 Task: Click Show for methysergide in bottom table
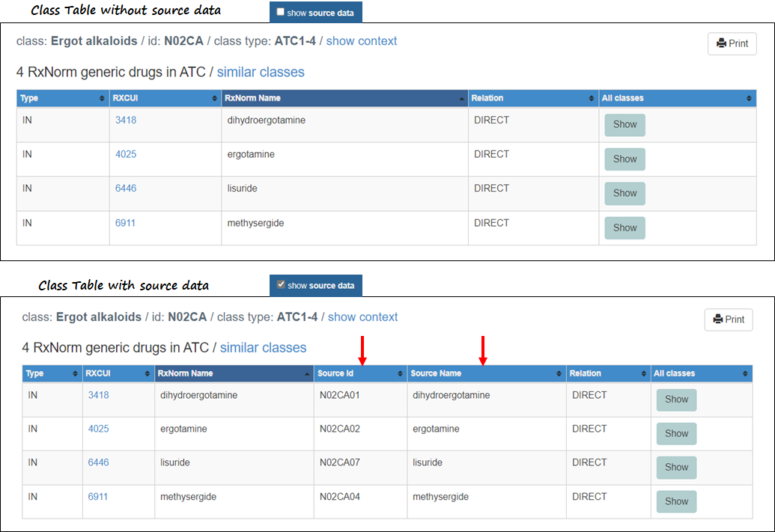coord(676,501)
